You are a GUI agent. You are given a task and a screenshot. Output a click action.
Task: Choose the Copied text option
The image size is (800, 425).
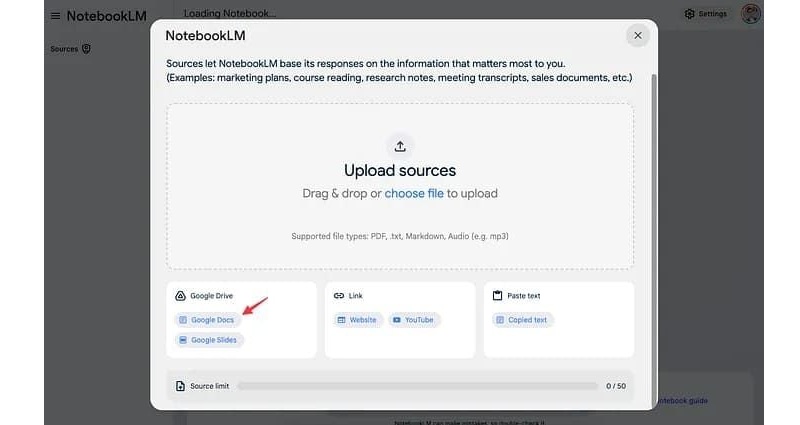pyautogui.click(x=522, y=320)
